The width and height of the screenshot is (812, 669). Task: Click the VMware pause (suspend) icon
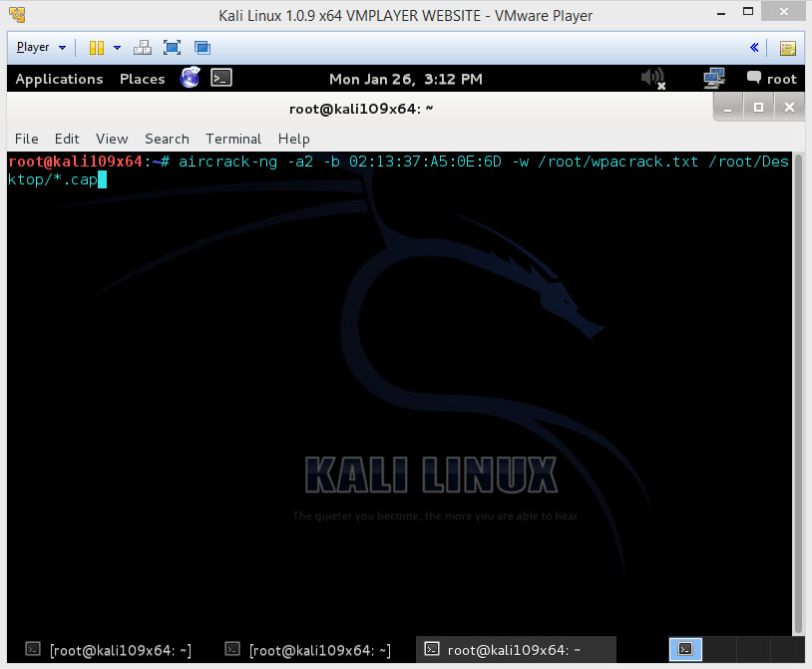[97, 48]
